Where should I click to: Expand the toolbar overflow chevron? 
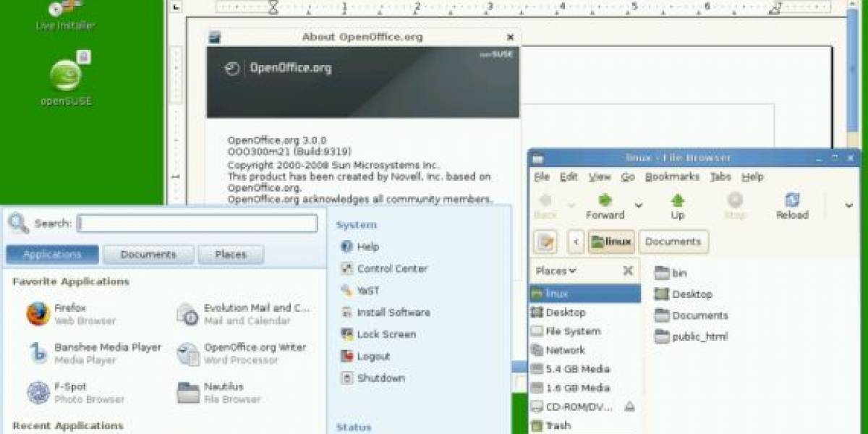point(848,206)
